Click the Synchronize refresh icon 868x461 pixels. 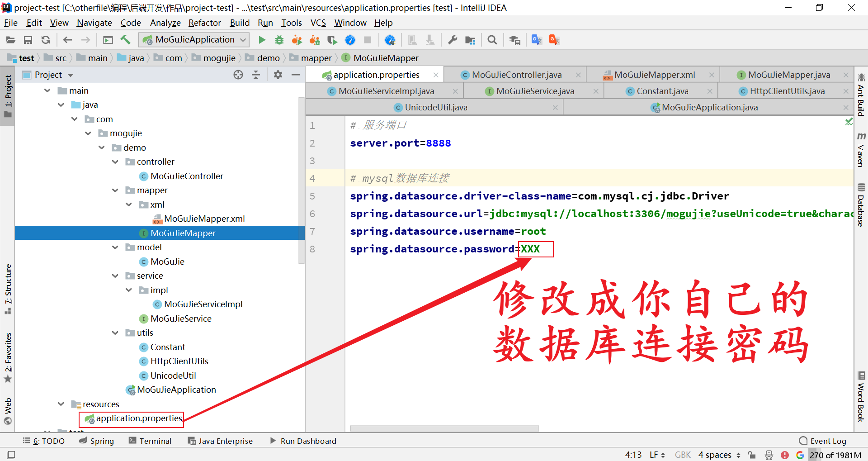pos(46,40)
